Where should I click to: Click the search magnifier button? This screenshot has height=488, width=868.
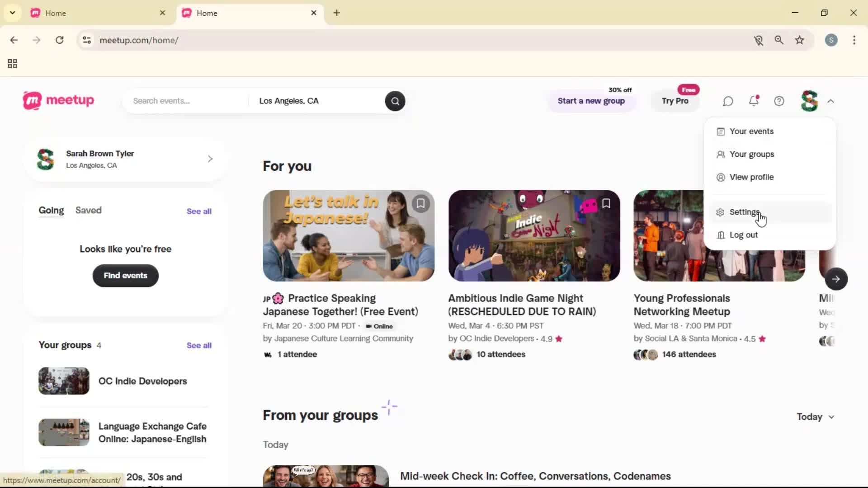[395, 101]
